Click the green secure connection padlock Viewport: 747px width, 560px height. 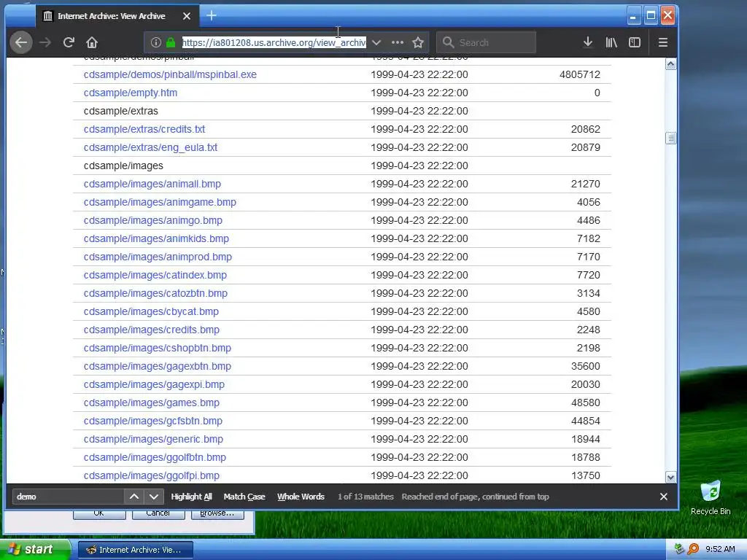coord(171,42)
